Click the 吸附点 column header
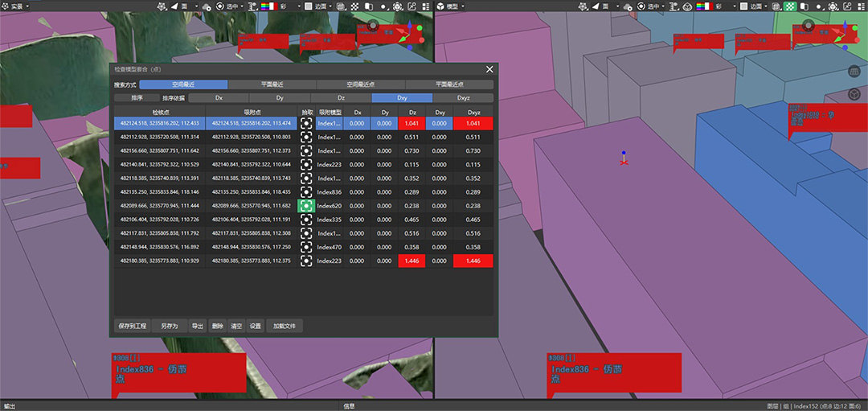Image resolution: width=868 pixels, height=411 pixels. 252,112
